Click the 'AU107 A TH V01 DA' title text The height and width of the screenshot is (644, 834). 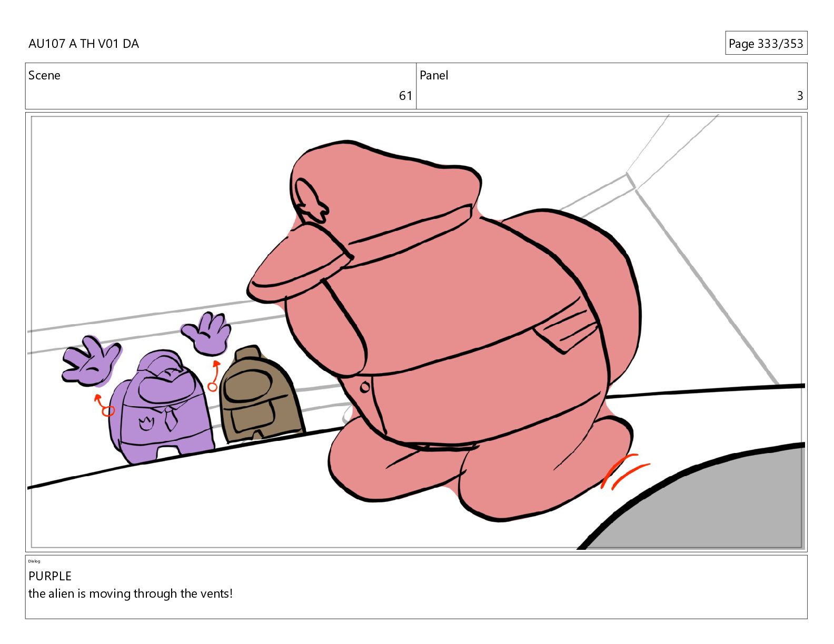pos(84,44)
